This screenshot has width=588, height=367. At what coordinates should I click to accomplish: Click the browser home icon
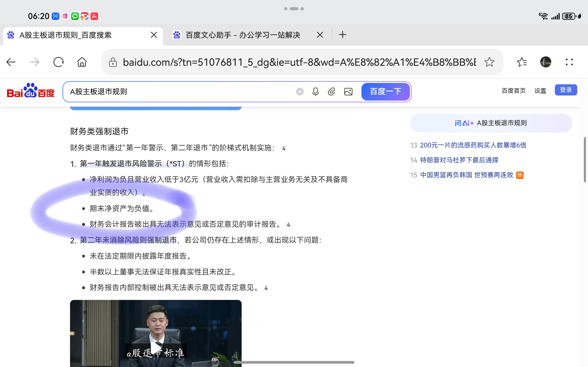tap(82, 62)
